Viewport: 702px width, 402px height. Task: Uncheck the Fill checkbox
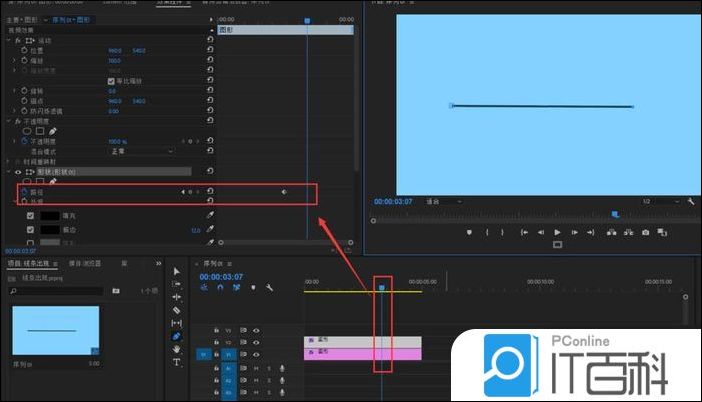pos(30,214)
